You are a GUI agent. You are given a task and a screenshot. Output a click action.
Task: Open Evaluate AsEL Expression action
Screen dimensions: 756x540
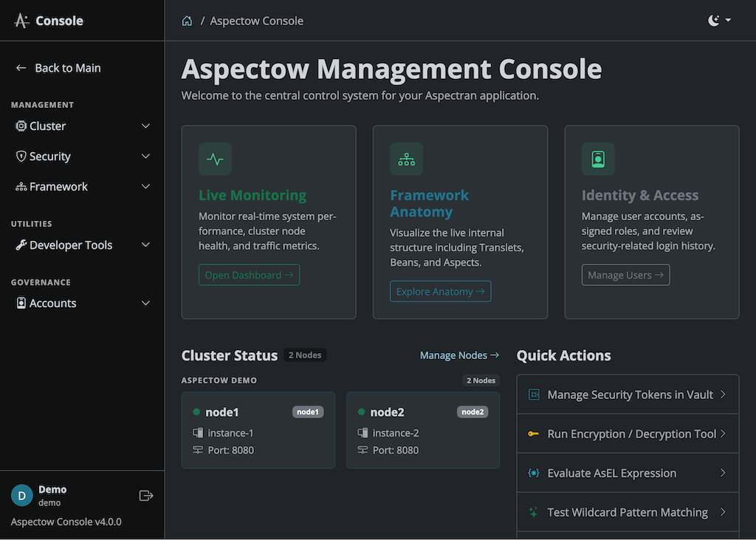[x=628, y=473]
